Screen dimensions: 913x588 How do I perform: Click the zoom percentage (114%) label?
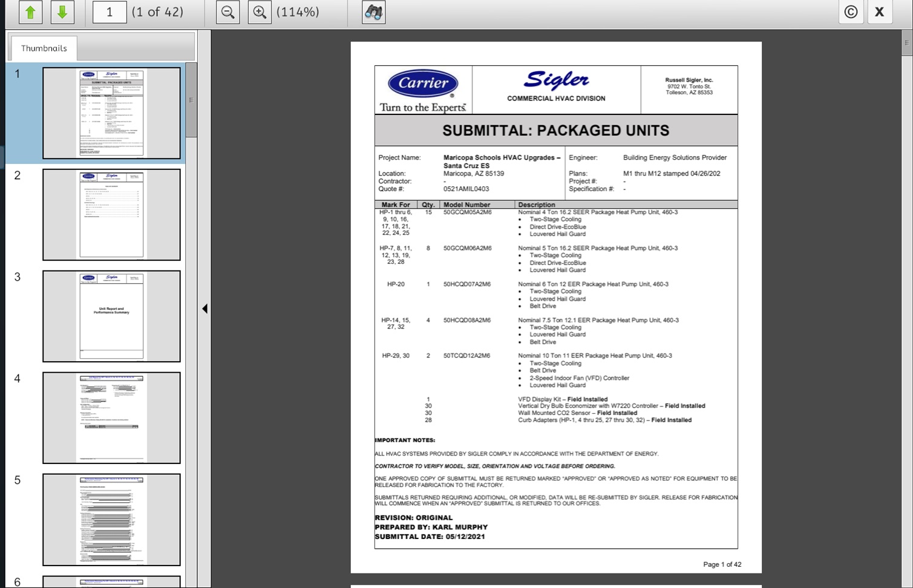[298, 12]
